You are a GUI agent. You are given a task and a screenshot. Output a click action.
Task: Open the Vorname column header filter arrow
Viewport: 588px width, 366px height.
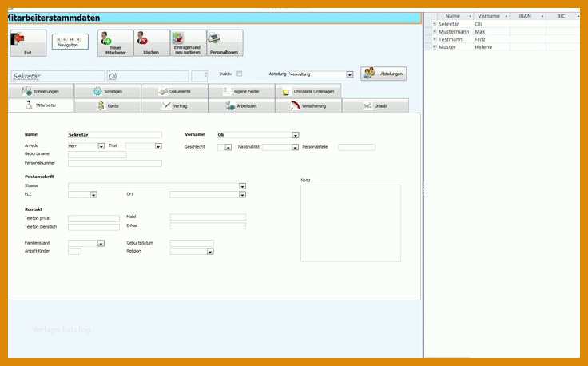507,16
